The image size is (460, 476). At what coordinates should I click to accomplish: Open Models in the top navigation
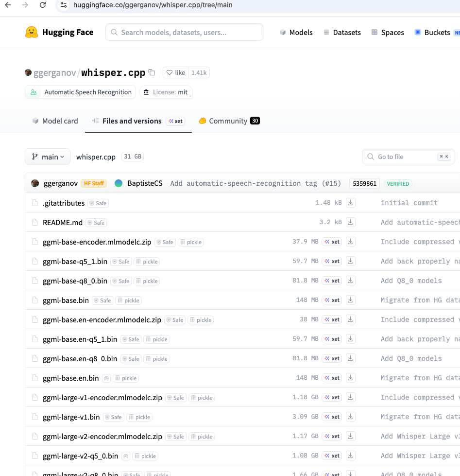(x=296, y=33)
